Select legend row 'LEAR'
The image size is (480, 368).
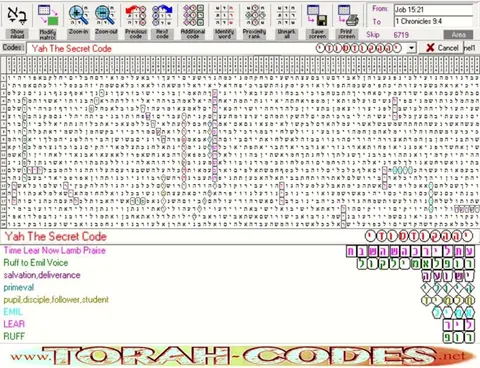pos(14,324)
